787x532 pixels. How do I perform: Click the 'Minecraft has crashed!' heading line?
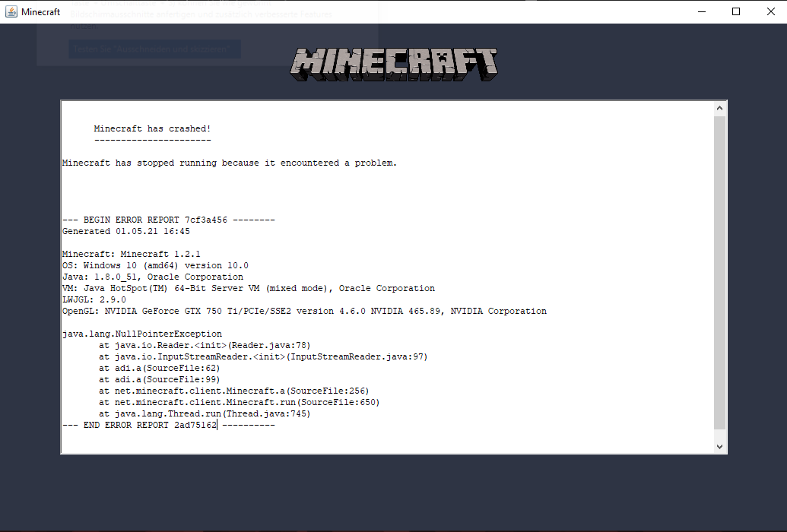[x=152, y=128]
